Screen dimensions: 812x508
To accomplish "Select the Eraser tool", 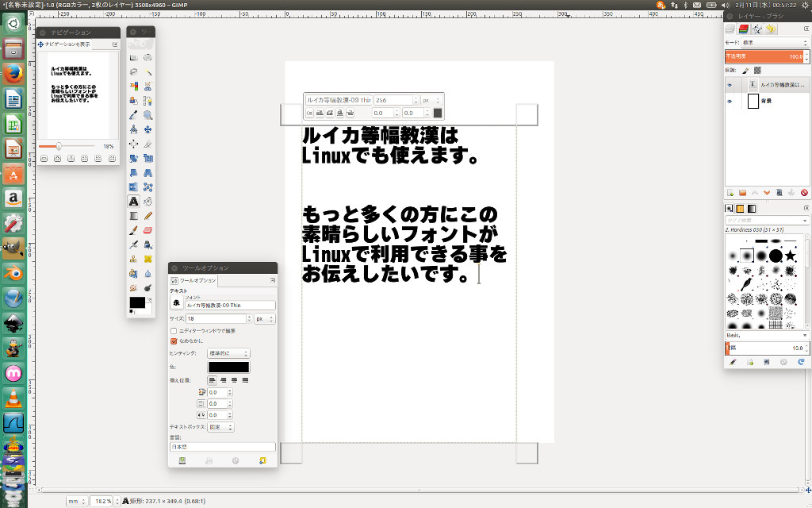I will tap(148, 230).
